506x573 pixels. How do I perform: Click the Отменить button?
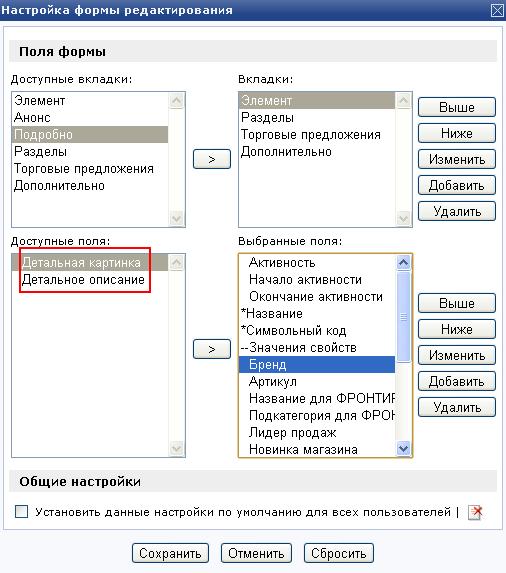tap(256, 553)
